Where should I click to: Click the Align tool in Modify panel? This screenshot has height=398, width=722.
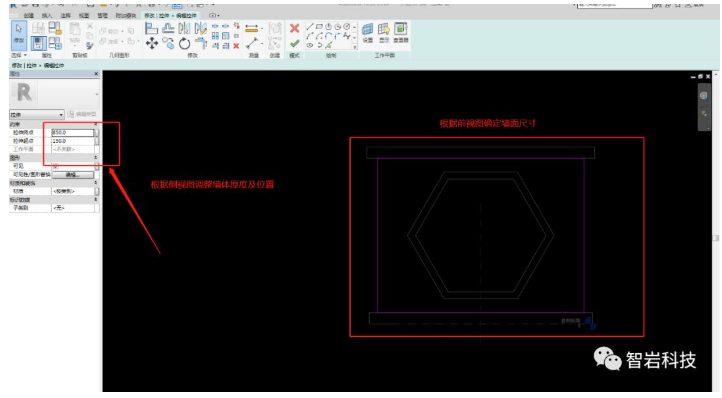coord(151,29)
